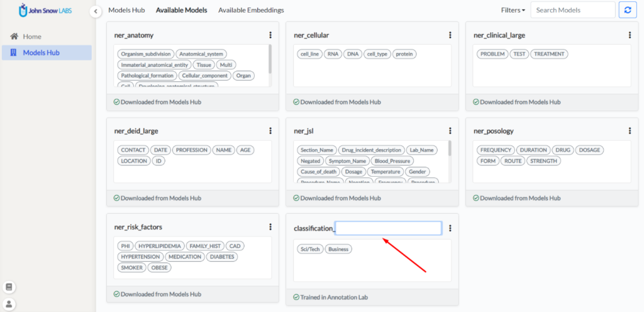Click the Business label tag
Viewport: 644px width, 312px height.
pyautogui.click(x=338, y=248)
